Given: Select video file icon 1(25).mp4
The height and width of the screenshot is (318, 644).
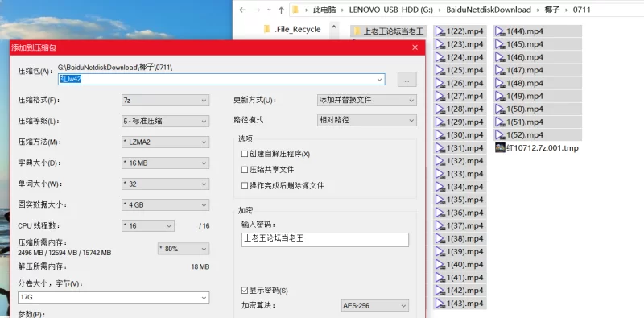Looking at the screenshot, I should pos(440,70).
